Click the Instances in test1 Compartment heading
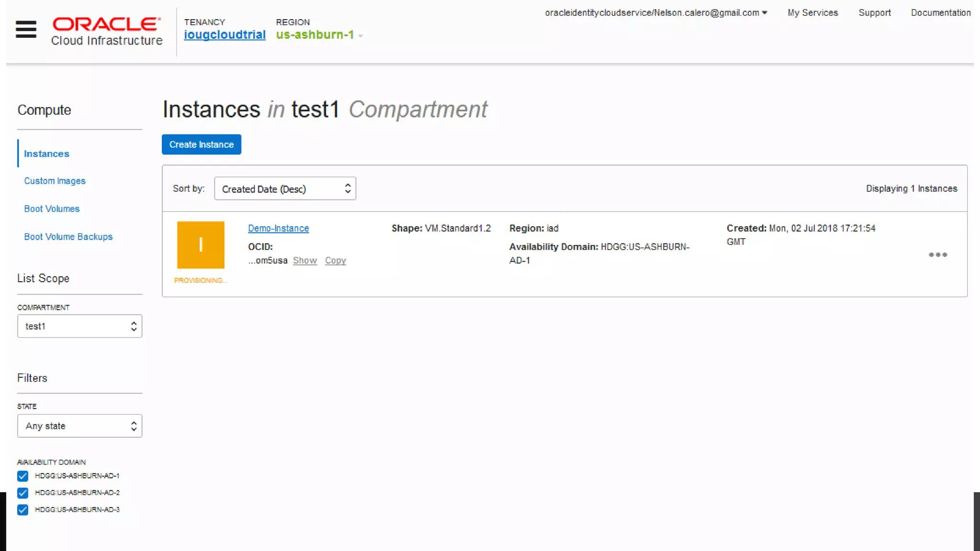The image size is (980, 551). tap(325, 109)
